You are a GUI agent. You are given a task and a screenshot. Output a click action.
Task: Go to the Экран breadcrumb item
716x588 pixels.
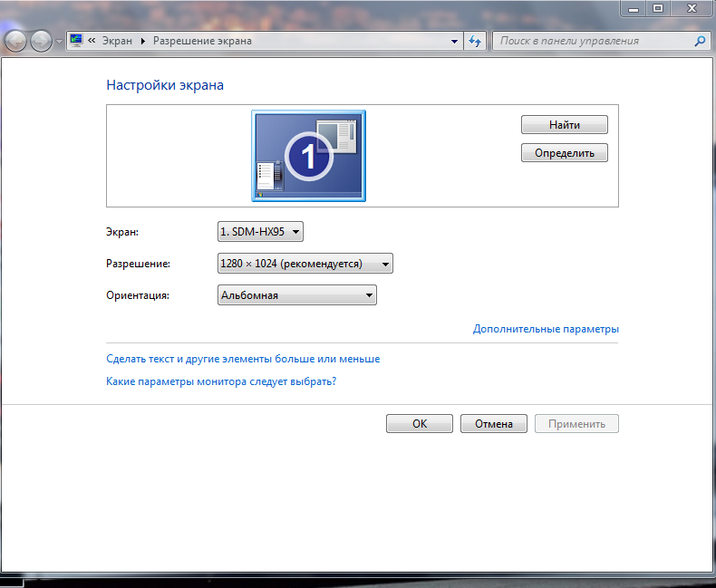116,41
